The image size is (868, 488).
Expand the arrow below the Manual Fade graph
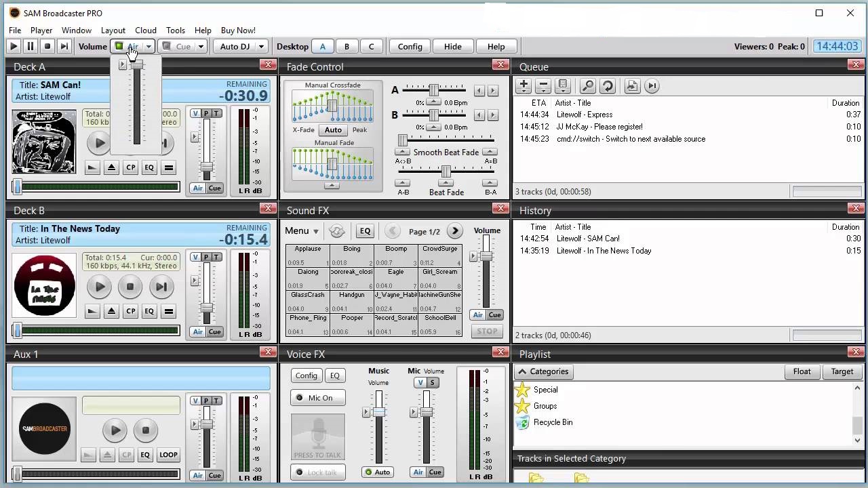[332, 185]
